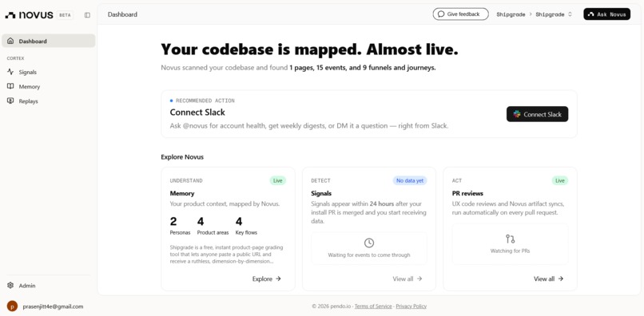This screenshot has height=316, width=644.
Task: Click the Admin gear icon
Action: click(10, 285)
